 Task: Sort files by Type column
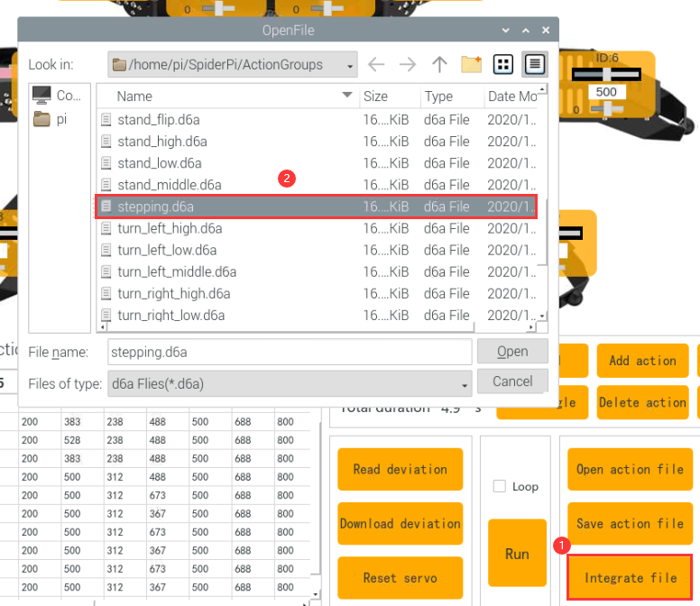(452, 96)
